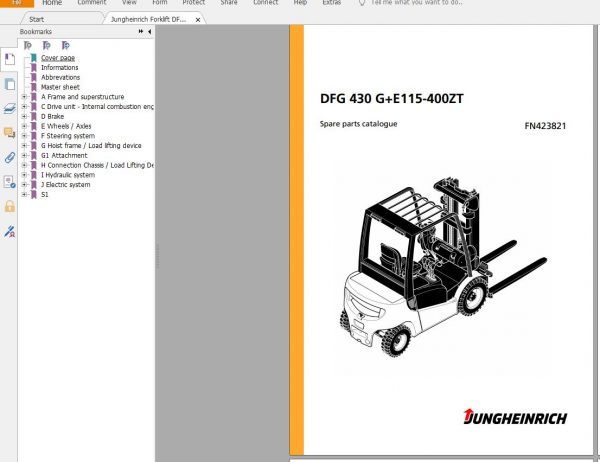Click the second bookmark toolbar icon
The width and height of the screenshot is (600, 462).
click(46, 46)
